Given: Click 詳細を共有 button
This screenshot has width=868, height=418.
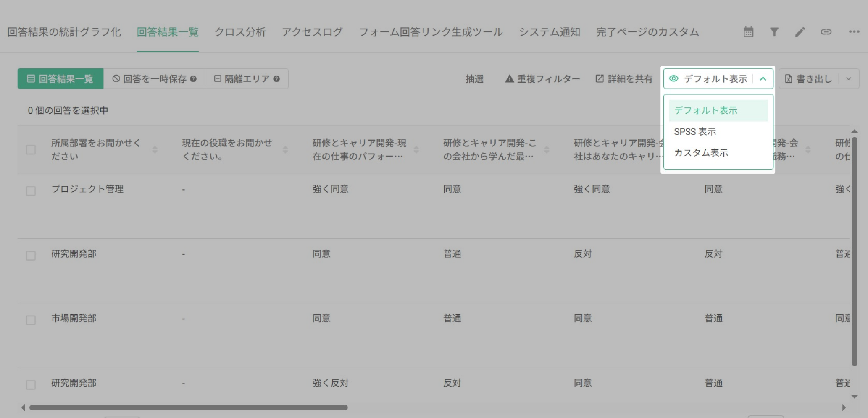Looking at the screenshot, I should click(624, 79).
